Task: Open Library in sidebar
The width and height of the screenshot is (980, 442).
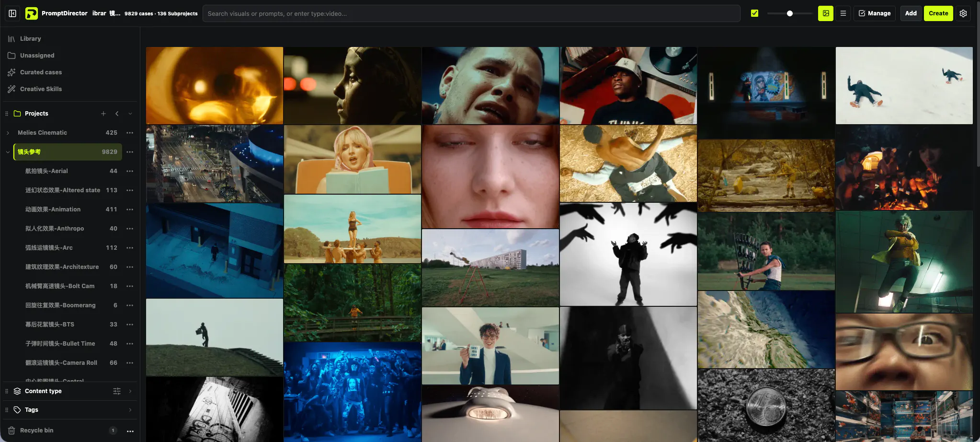Action: tap(70, 39)
